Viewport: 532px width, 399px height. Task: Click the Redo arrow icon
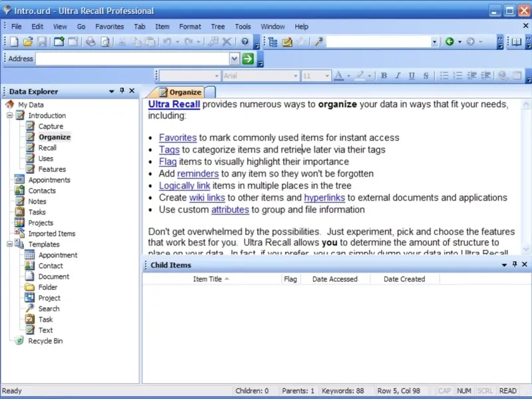coord(188,42)
